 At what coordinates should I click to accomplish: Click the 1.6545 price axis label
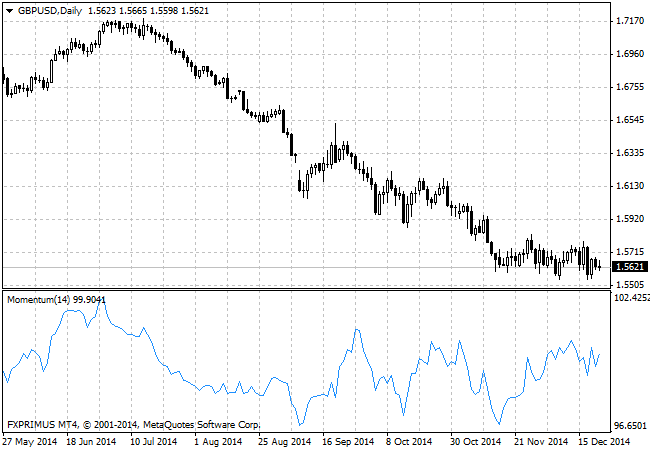[630, 120]
